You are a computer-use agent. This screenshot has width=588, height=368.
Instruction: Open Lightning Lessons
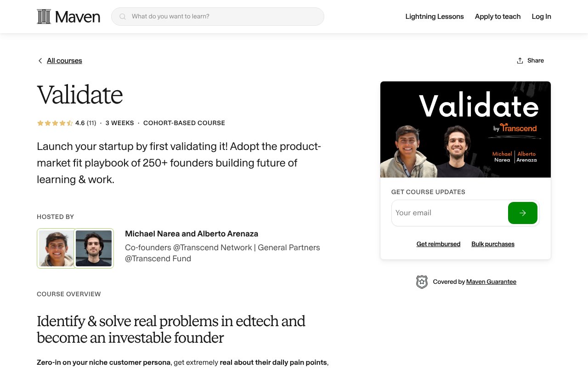coord(434,17)
